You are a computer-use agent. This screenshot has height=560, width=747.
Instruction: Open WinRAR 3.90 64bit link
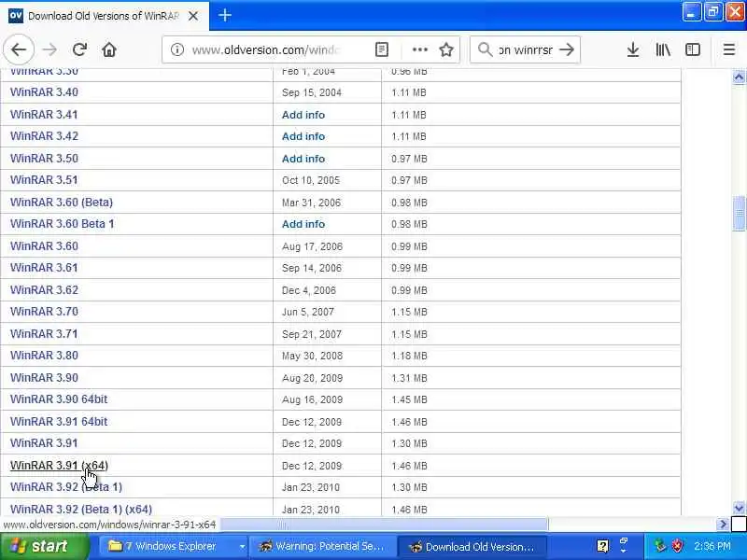point(59,399)
